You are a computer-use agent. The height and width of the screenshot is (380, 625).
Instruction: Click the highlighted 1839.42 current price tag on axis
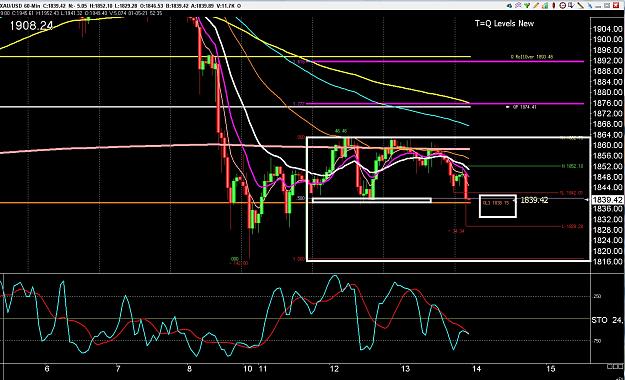click(608, 200)
